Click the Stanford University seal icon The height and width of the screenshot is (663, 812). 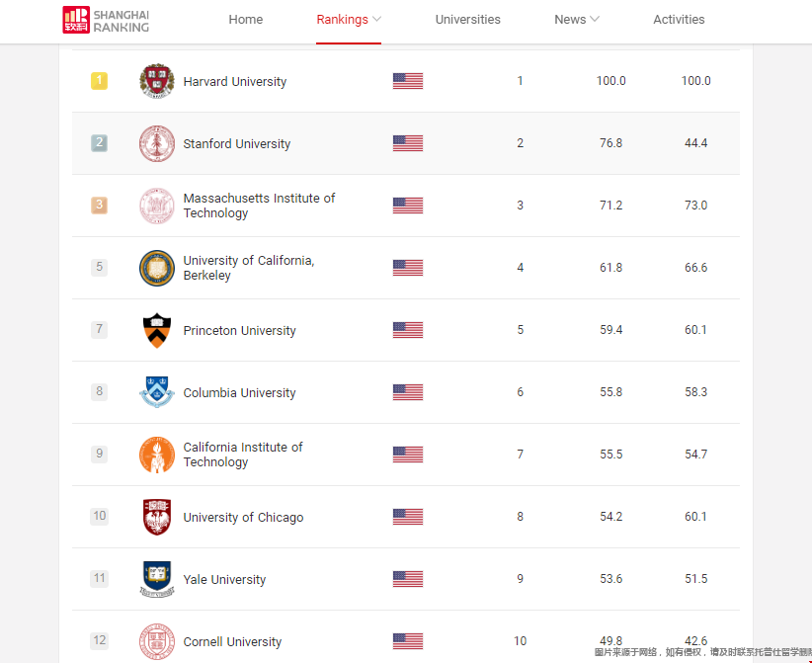[156, 143]
